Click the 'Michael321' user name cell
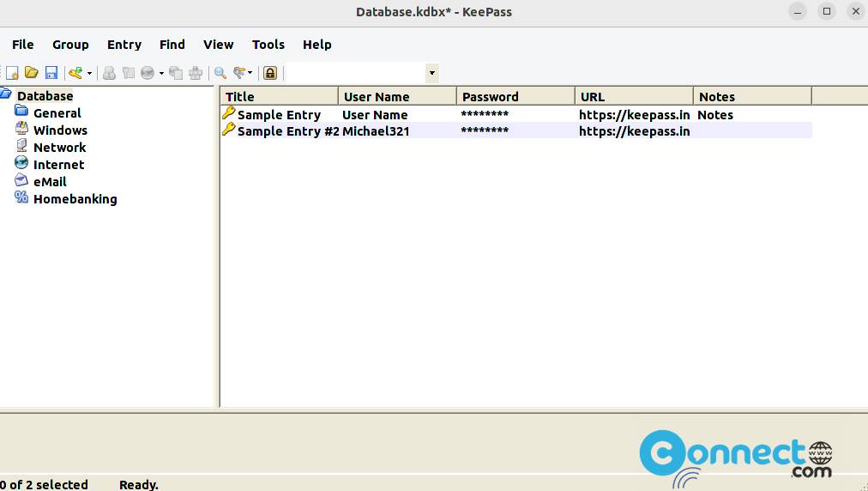This screenshot has height=491, width=868. coord(376,131)
